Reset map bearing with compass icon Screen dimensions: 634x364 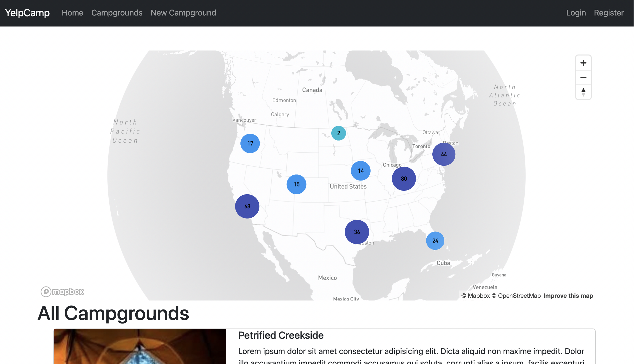point(583,92)
